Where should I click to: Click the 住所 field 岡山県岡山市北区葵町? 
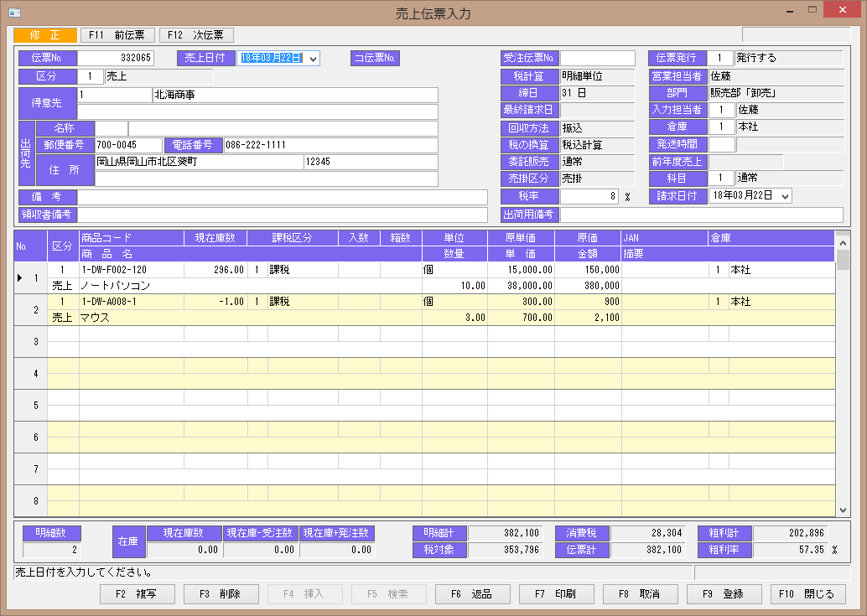coord(200,162)
